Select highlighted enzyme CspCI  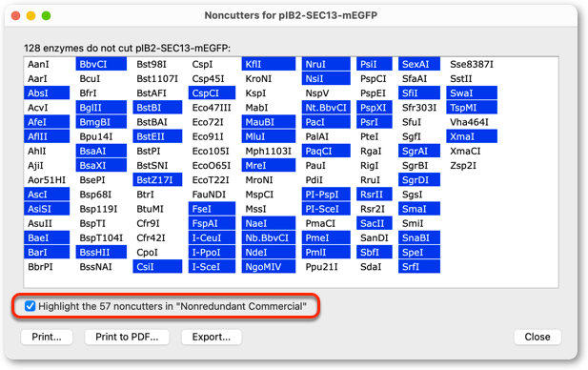click(x=212, y=93)
